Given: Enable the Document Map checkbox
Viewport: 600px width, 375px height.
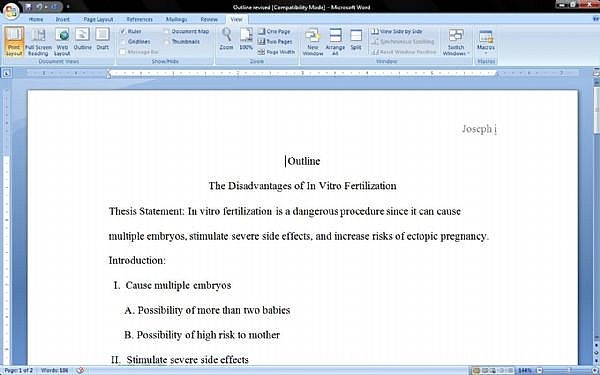Looking at the screenshot, I should point(186,31).
